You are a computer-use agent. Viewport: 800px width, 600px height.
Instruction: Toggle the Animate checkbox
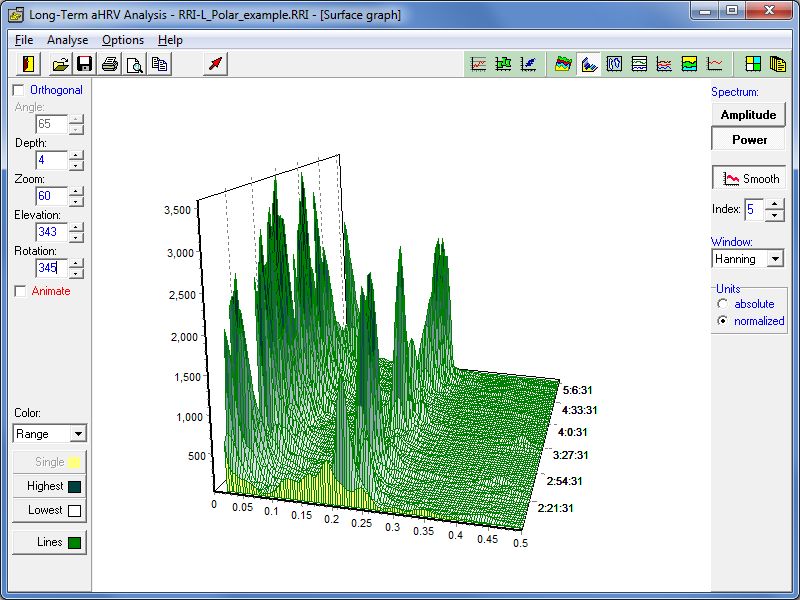click(18, 291)
